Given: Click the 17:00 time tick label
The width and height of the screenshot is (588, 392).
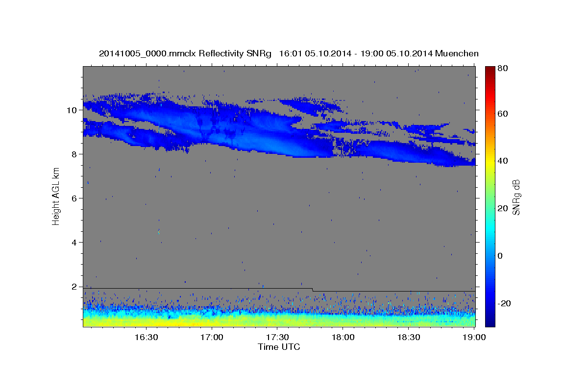Looking at the screenshot, I should pos(212,338).
